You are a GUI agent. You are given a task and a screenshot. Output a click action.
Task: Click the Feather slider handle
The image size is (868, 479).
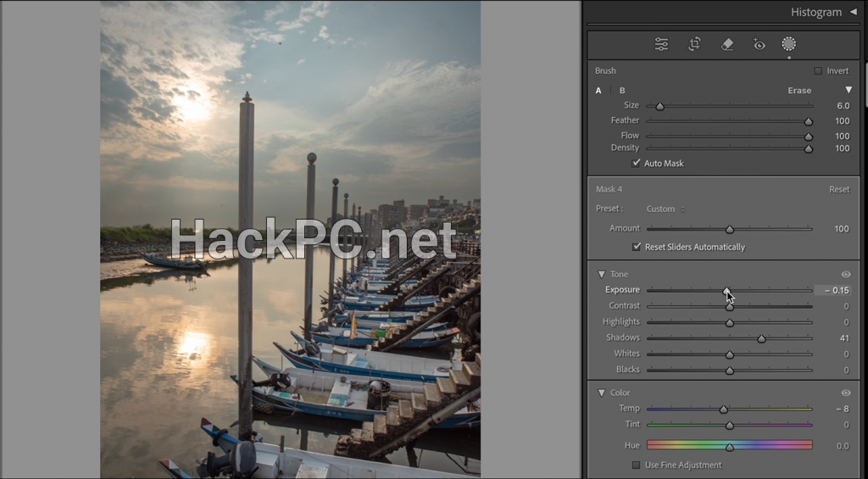click(x=808, y=121)
